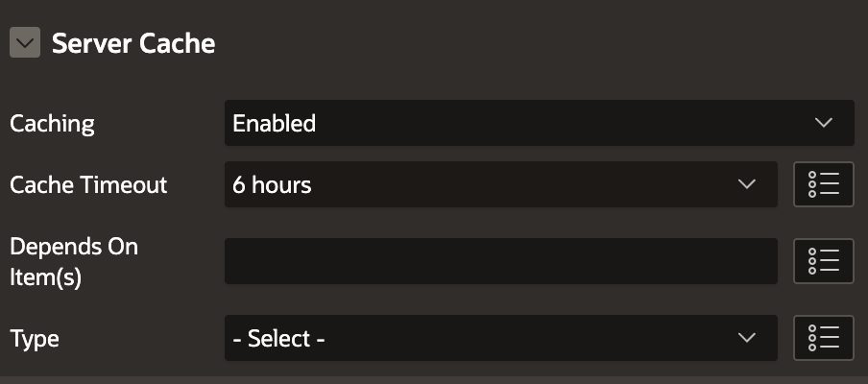Open the Type select list
This screenshot has width=868, height=384.
click(499, 338)
